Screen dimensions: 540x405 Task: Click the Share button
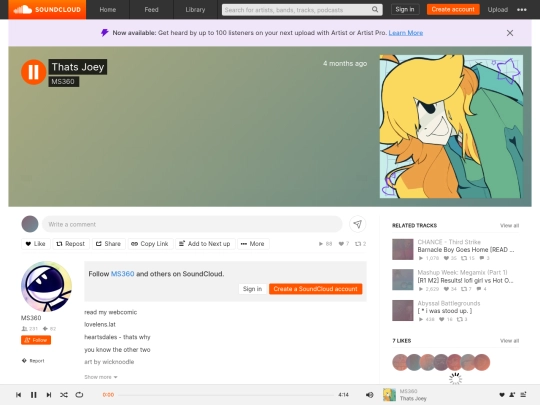click(108, 244)
